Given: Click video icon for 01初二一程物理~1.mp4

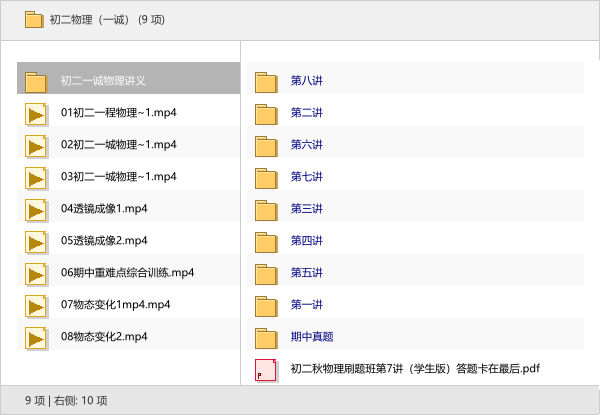Looking at the screenshot, I should [36, 113].
